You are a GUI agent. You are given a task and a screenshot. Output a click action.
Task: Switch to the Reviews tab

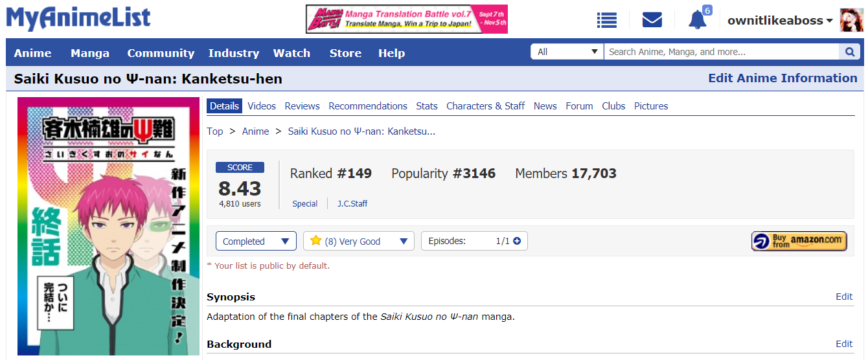(303, 106)
